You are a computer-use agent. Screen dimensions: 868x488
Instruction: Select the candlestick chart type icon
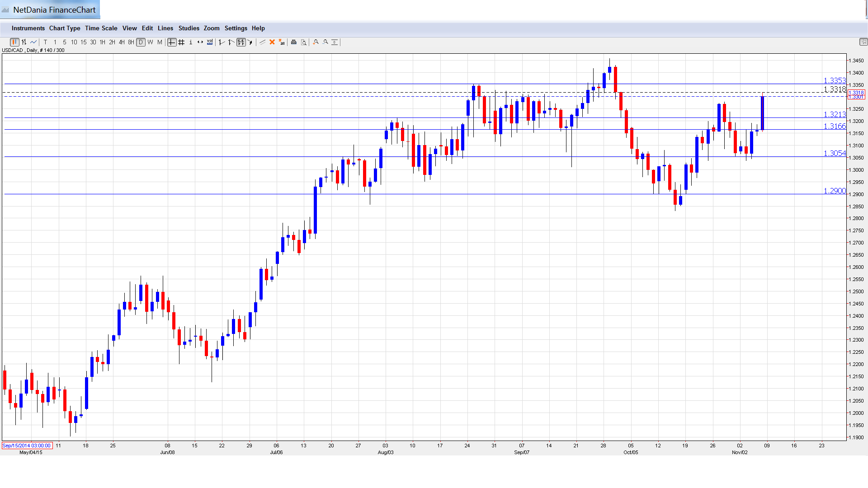pos(14,42)
